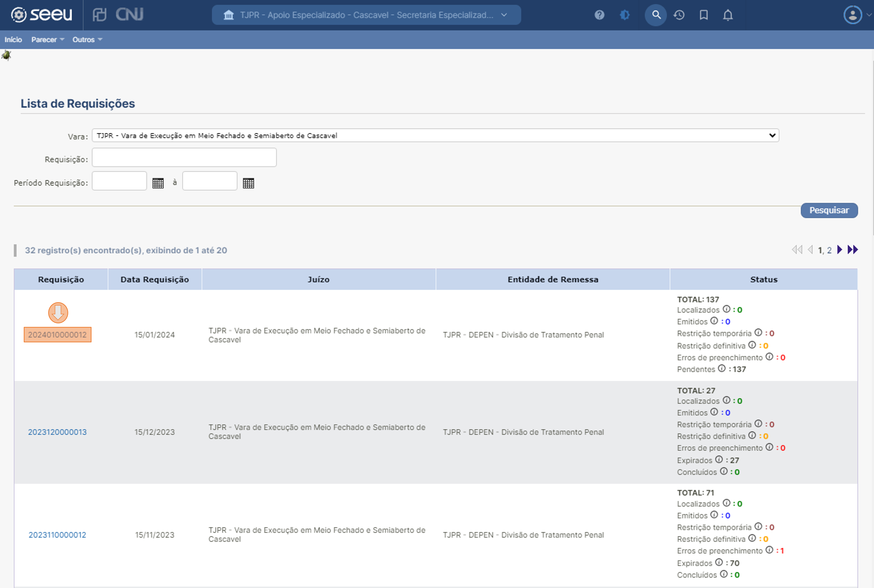Viewport: 874px width, 588px height.
Task: Click the Status column header
Action: [x=764, y=279]
